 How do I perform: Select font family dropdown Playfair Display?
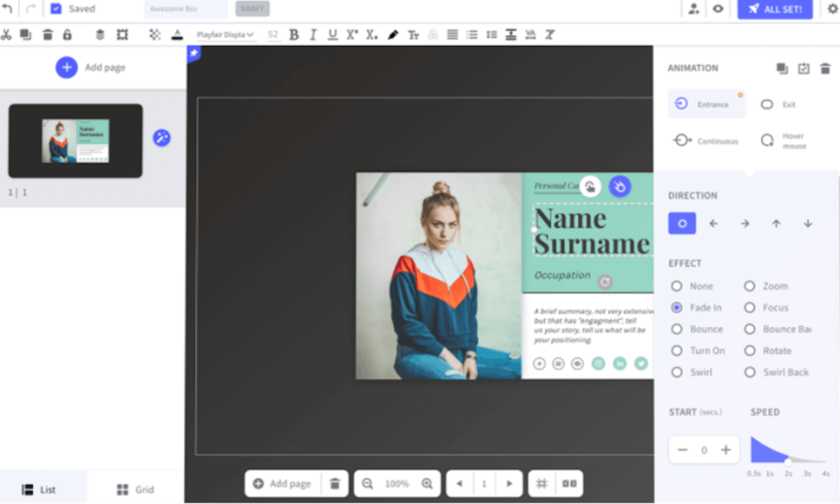[226, 34]
